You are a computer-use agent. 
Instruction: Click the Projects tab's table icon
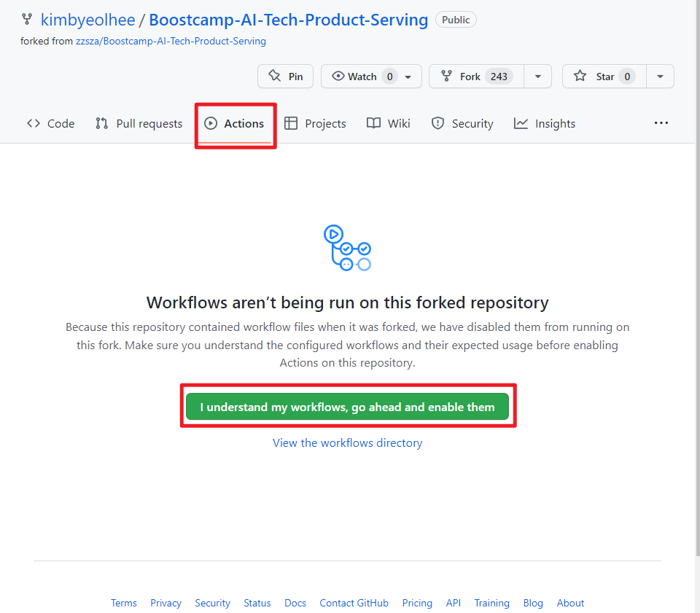coord(291,123)
